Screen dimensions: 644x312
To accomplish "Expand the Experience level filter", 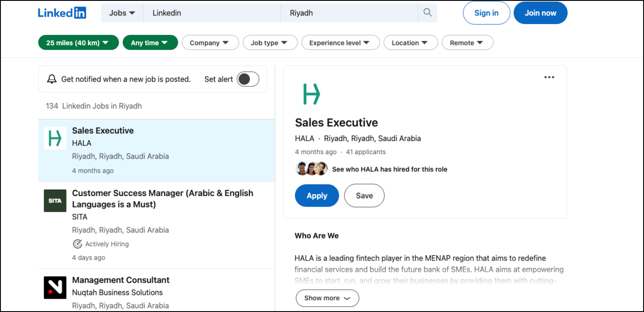I will click(x=340, y=43).
